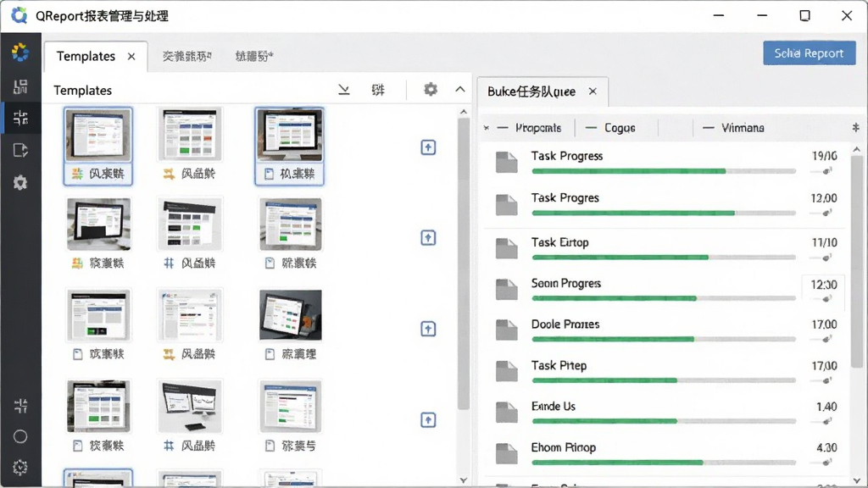Image resolution: width=868 pixels, height=488 pixels.
Task: Close the Buke task queue tab
Action: pyautogui.click(x=593, y=91)
